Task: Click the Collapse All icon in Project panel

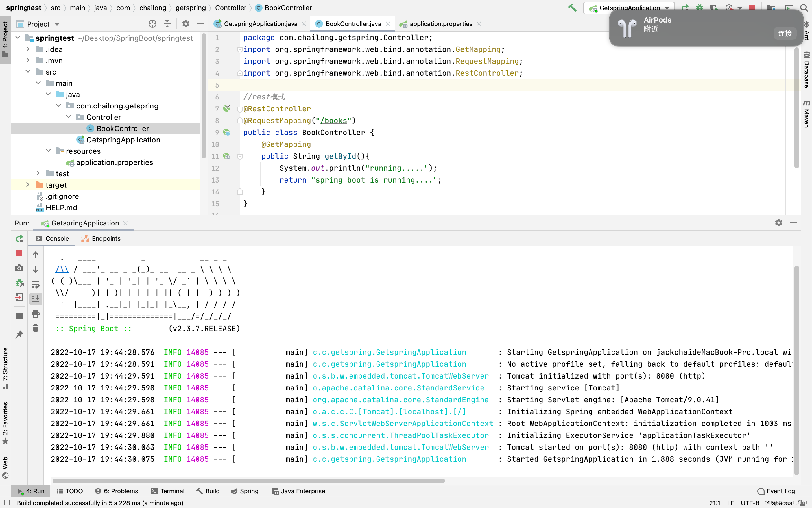Action: pos(167,24)
